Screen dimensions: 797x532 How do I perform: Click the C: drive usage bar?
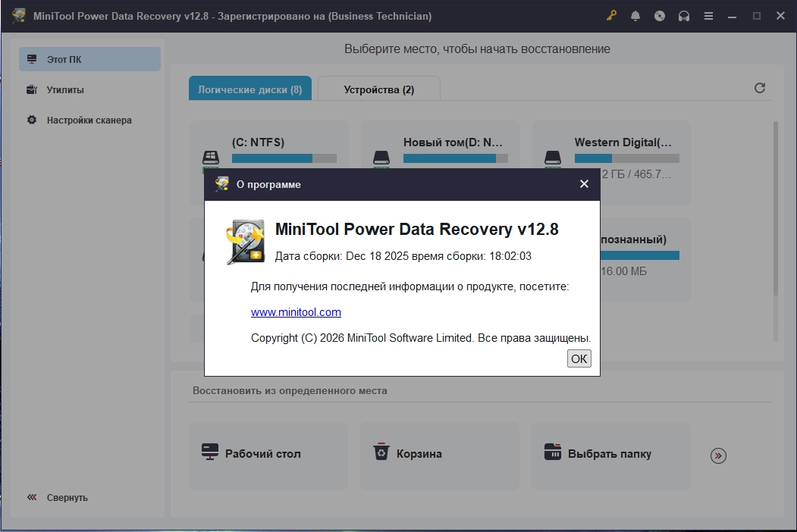pyautogui.click(x=284, y=158)
